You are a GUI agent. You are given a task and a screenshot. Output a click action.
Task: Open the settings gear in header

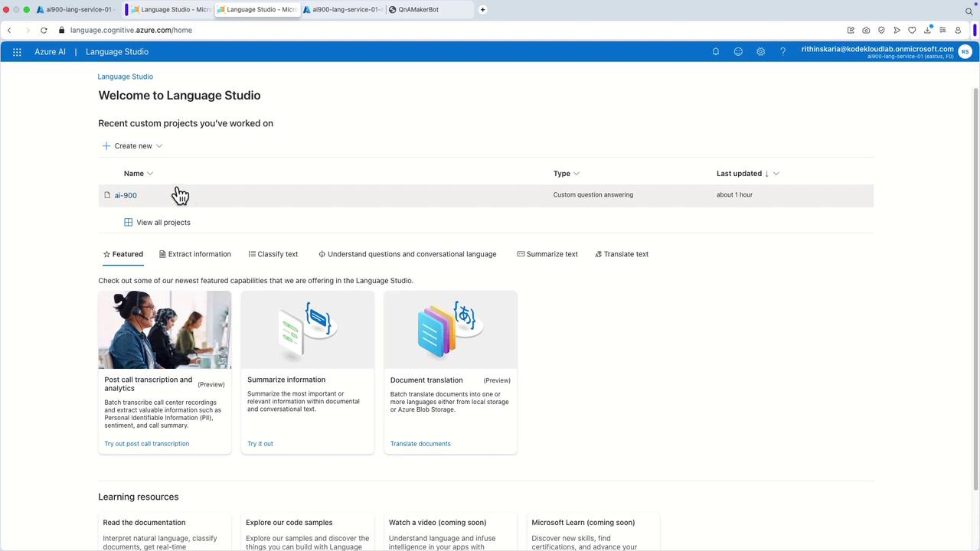coord(760,52)
